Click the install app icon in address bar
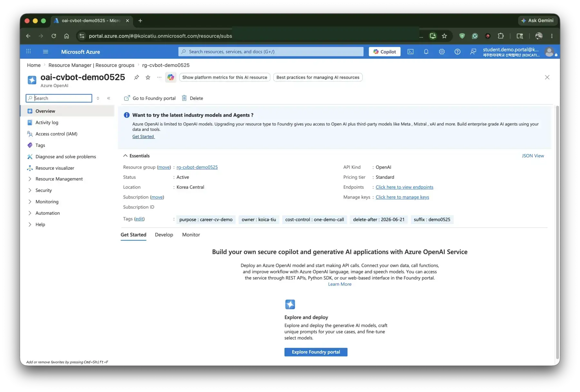Screen dimensions: 580x392 [433, 36]
